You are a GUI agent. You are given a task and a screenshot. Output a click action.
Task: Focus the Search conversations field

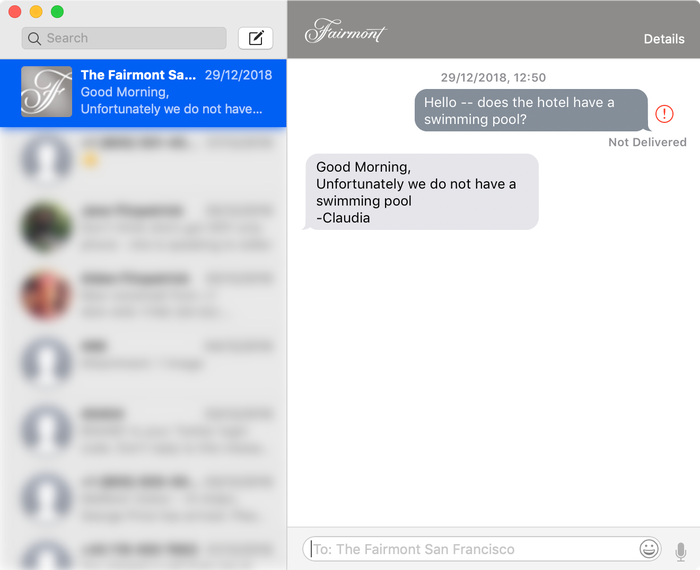coord(124,38)
